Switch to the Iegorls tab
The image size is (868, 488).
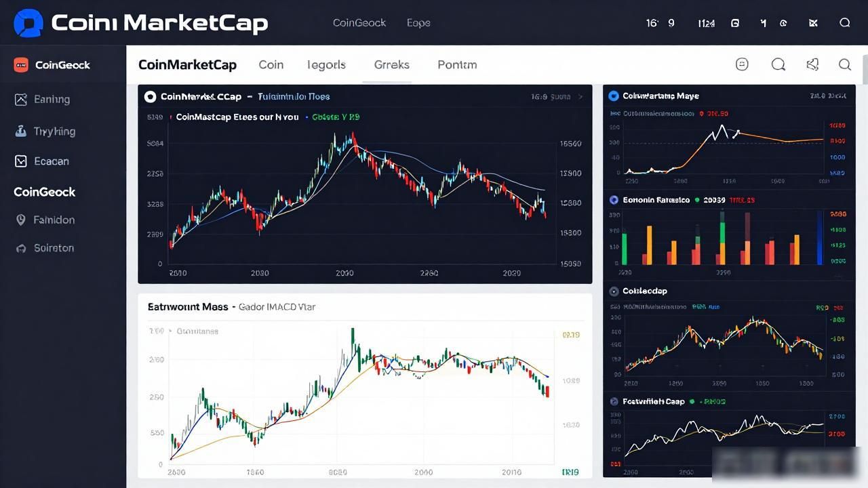click(326, 65)
